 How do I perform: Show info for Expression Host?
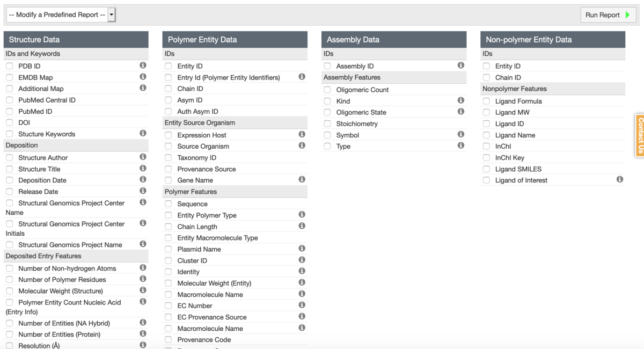[302, 134]
